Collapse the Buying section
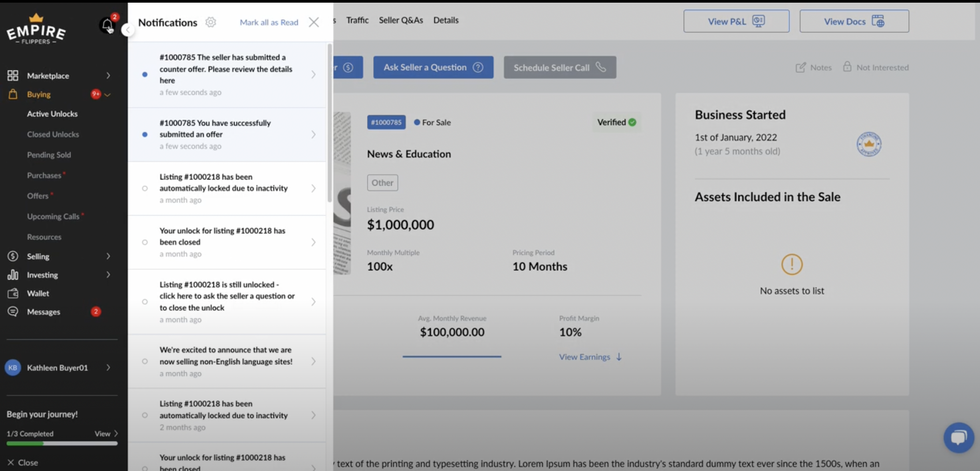 107,95
